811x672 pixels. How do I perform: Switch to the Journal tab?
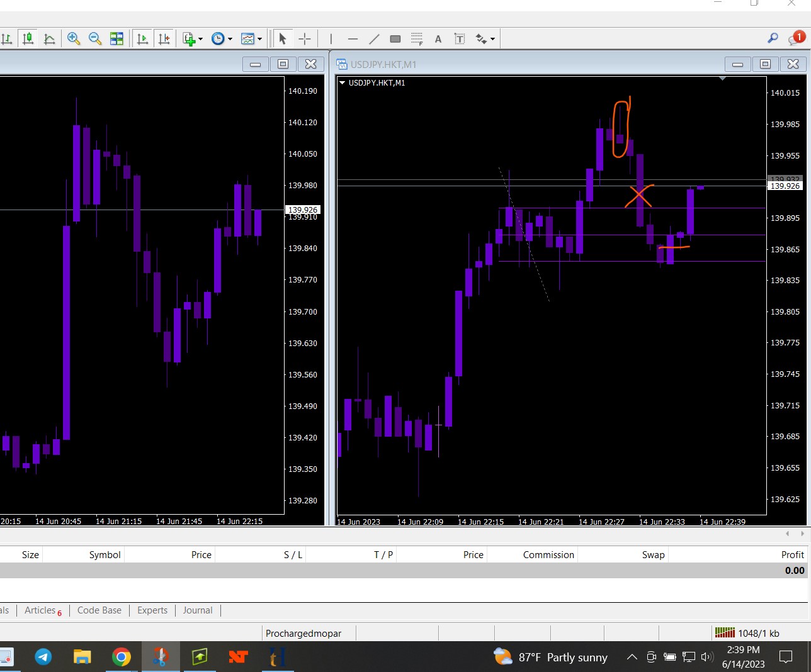tap(197, 610)
